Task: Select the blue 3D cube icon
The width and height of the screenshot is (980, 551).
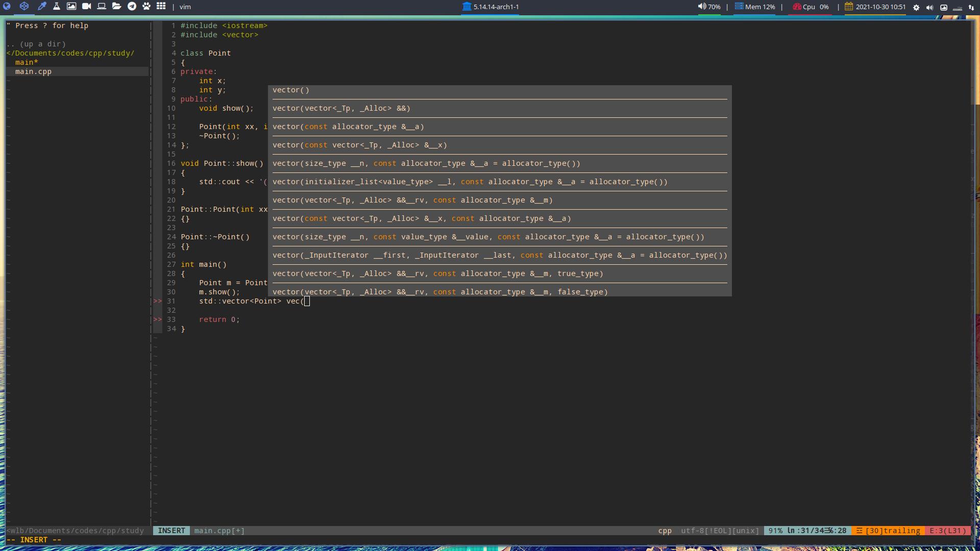Action: (x=24, y=7)
